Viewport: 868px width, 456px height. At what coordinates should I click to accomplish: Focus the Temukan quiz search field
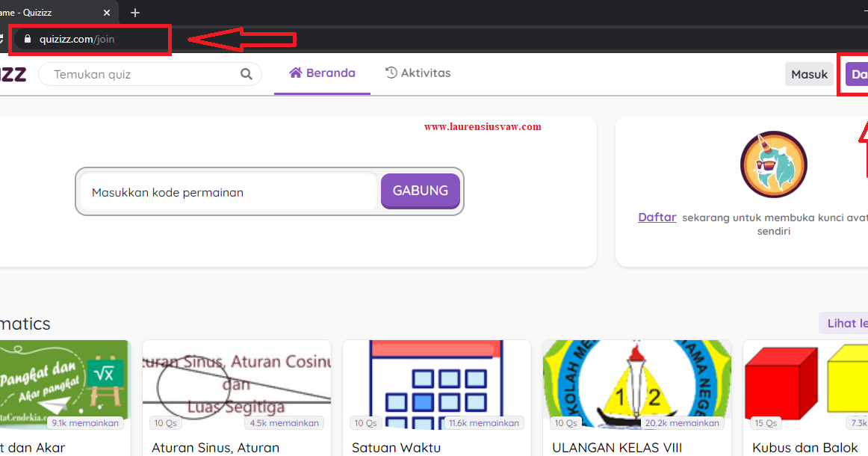click(x=149, y=74)
